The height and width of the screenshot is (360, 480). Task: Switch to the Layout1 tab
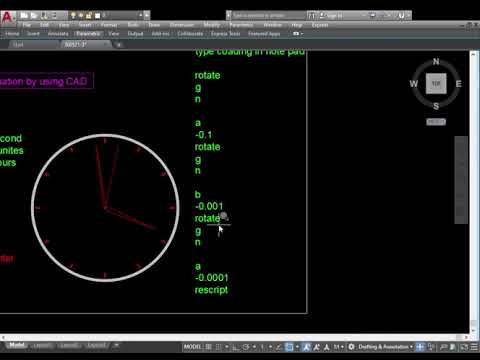click(43, 345)
